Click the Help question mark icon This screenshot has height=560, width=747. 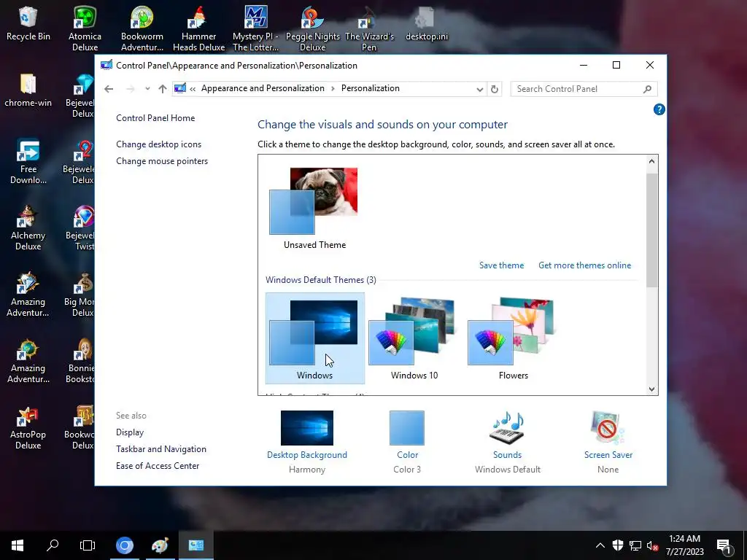(x=659, y=109)
